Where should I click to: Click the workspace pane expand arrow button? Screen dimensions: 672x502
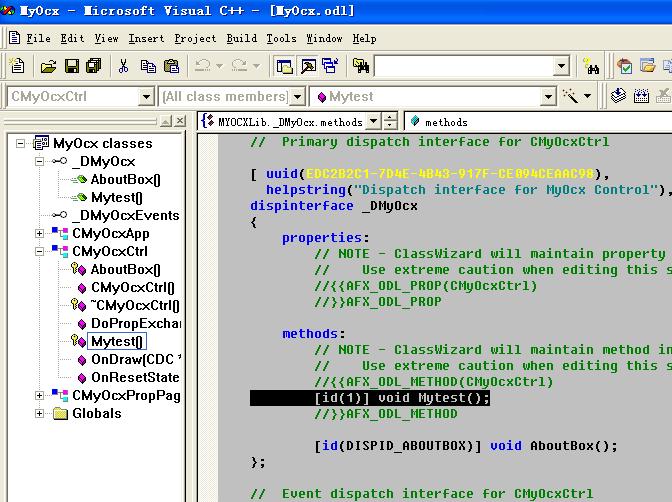[x=166, y=121]
